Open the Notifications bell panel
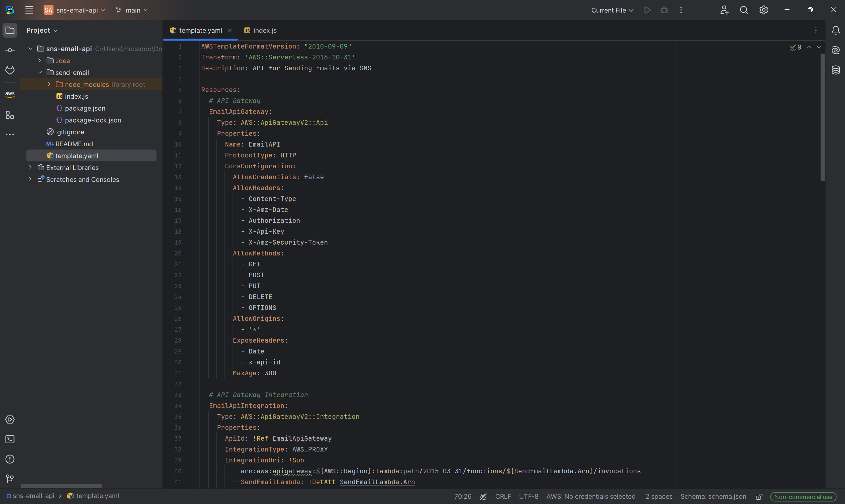The image size is (845, 504). [x=835, y=31]
